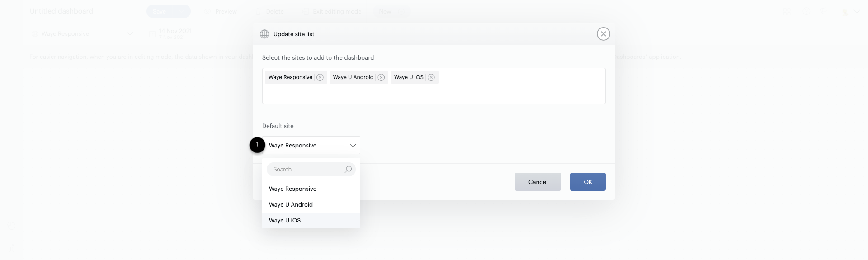The height and width of the screenshot is (260, 868).
Task: Open the New dropdown in the toolbar
Action: 391,12
